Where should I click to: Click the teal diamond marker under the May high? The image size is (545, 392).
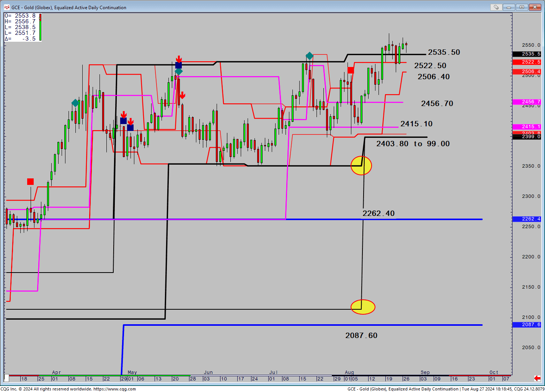[179, 71]
